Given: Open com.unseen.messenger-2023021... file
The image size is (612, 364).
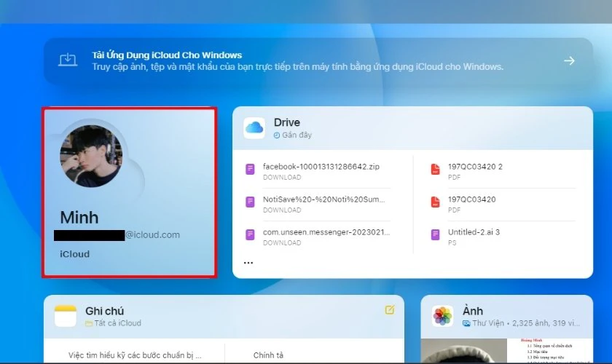Looking at the screenshot, I should [326, 232].
